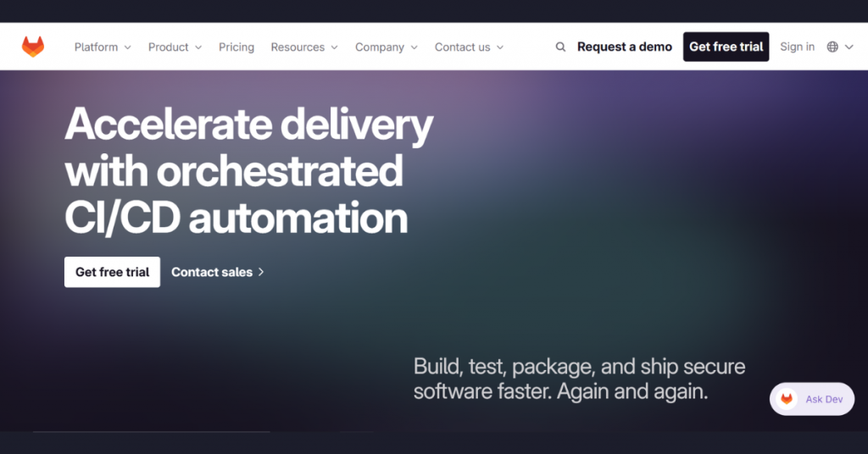Click the Sign in link
Viewport: 868px width, 454px height.
point(797,47)
